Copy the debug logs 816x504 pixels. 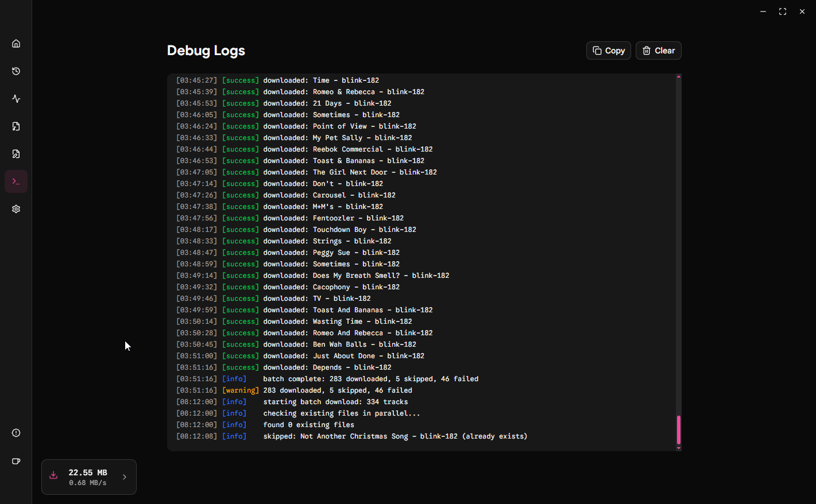(608, 51)
